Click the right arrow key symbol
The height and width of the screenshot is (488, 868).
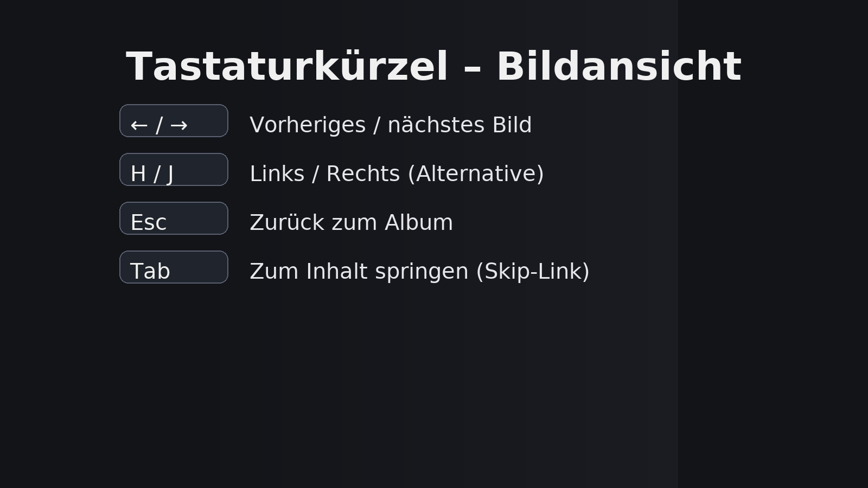point(179,126)
